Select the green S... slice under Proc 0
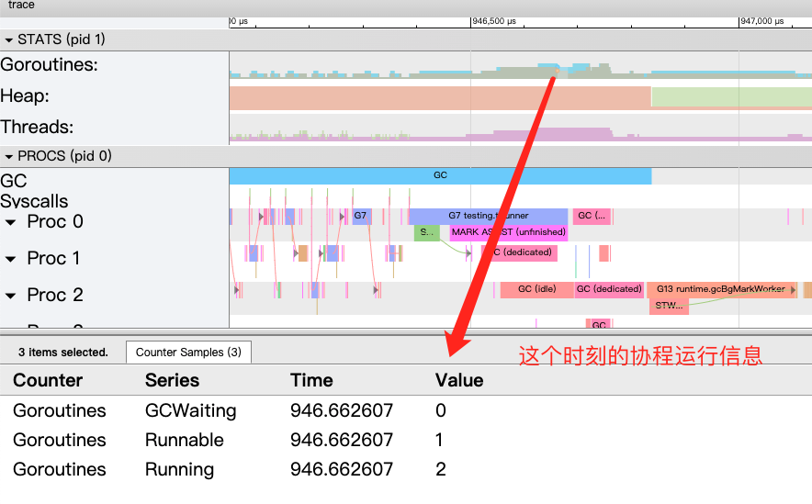812x504 pixels. pos(427,232)
